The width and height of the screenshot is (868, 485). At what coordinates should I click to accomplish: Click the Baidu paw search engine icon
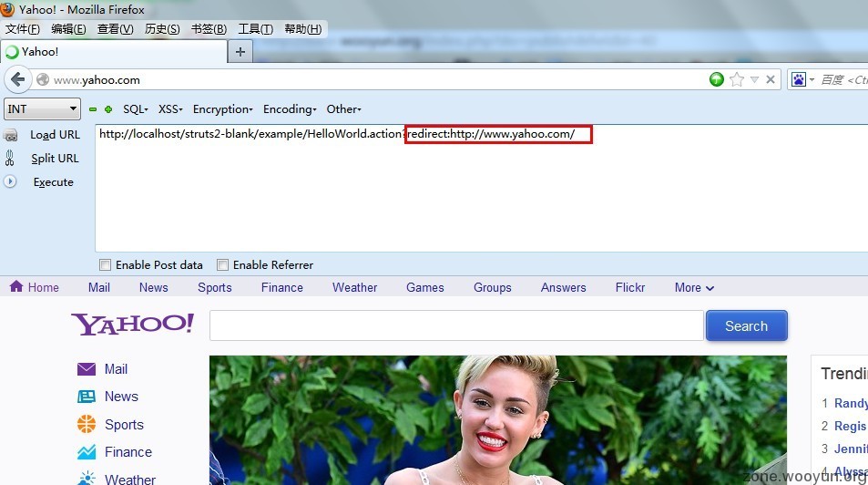point(798,79)
